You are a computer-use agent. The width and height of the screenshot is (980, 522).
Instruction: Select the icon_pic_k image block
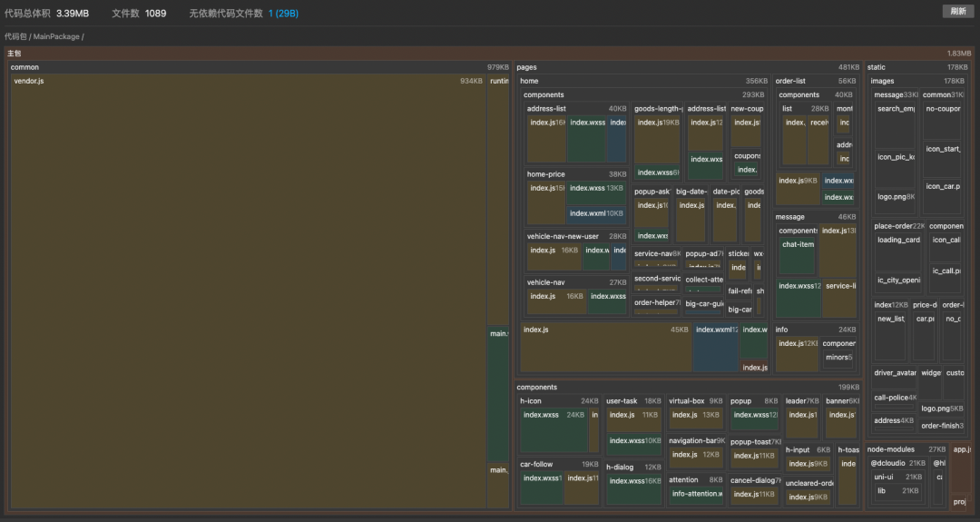pos(895,168)
